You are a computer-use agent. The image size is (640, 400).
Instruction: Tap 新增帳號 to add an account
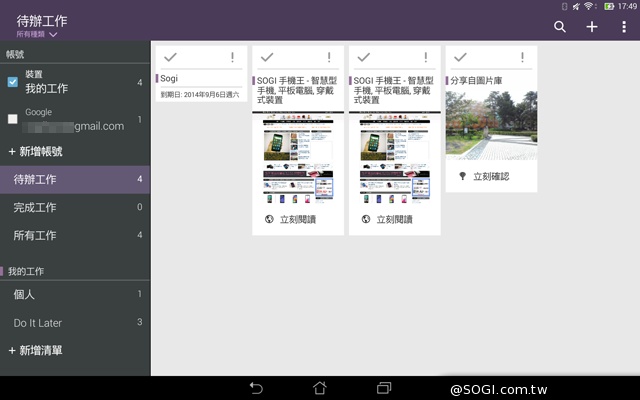point(36,151)
